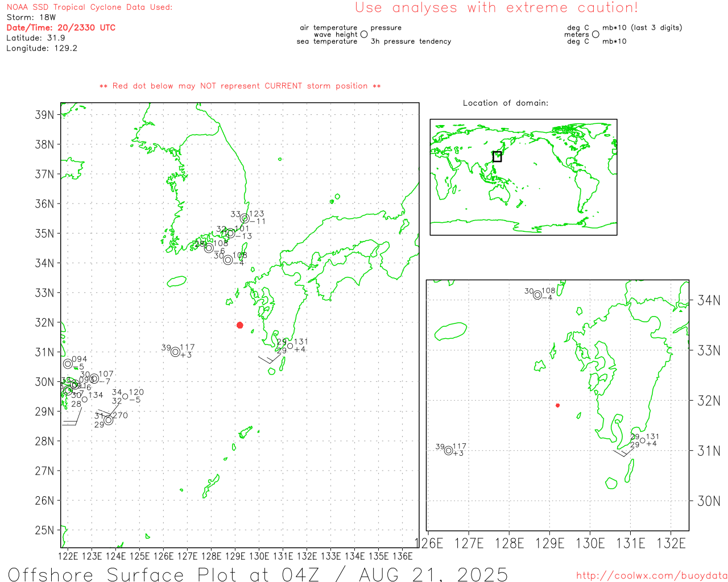728x582 pixels.
Task: Click the 34N label on the inset map
Action: tap(709, 301)
